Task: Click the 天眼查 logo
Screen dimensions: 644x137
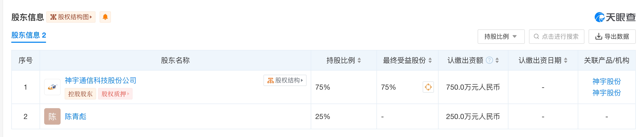Action: (x=615, y=17)
